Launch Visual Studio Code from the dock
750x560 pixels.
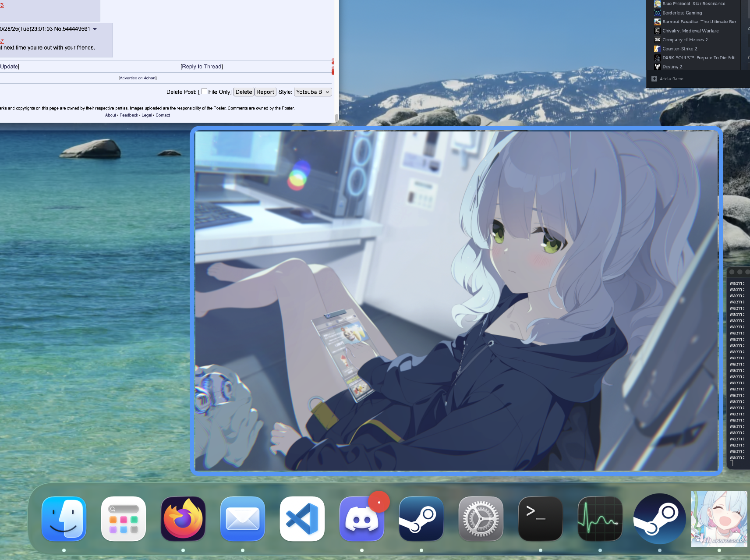tap(302, 519)
